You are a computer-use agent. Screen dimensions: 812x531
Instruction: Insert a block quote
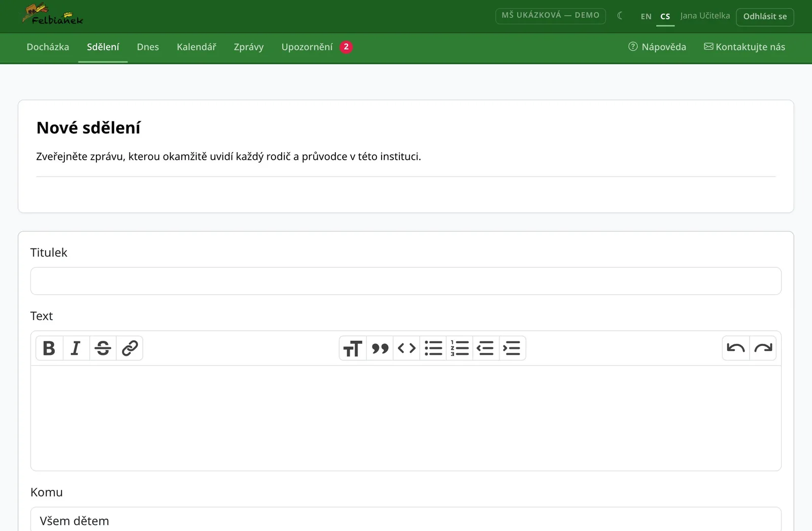pyautogui.click(x=380, y=348)
